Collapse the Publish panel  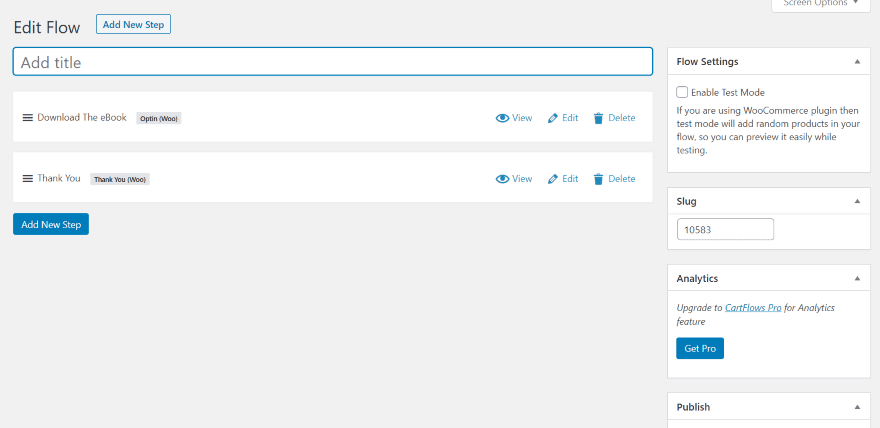(857, 408)
